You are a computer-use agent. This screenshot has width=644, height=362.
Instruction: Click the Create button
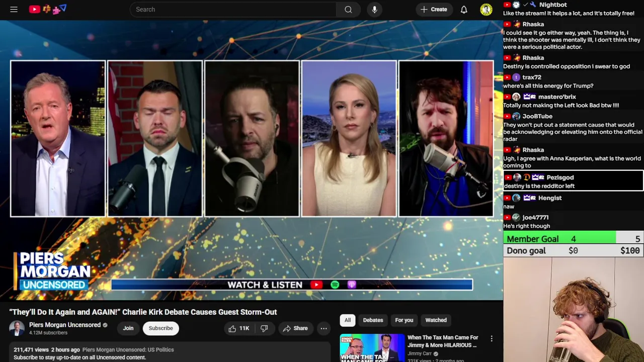(x=434, y=9)
